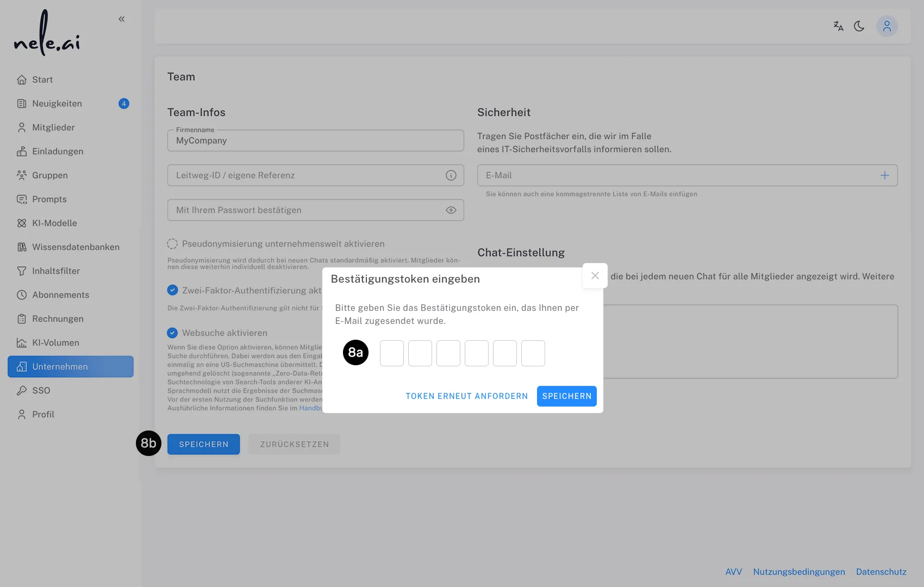Open the Datenschutz link
This screenshot has height=587, width=924.
click(881, 571)
